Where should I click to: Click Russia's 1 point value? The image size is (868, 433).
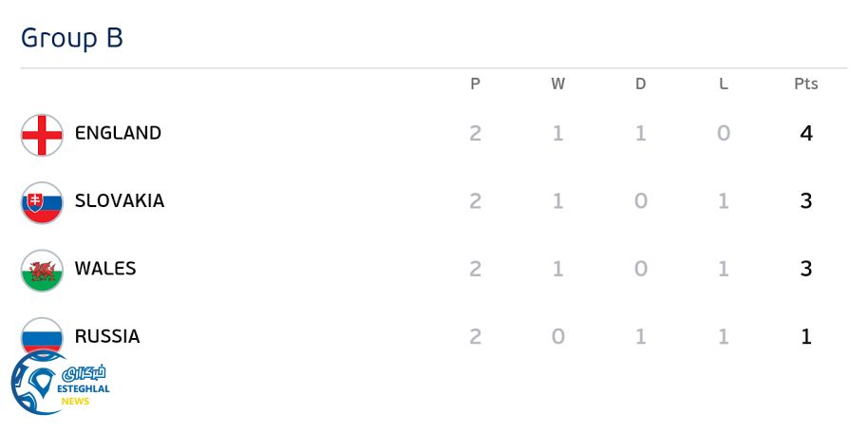pos(806,336)
